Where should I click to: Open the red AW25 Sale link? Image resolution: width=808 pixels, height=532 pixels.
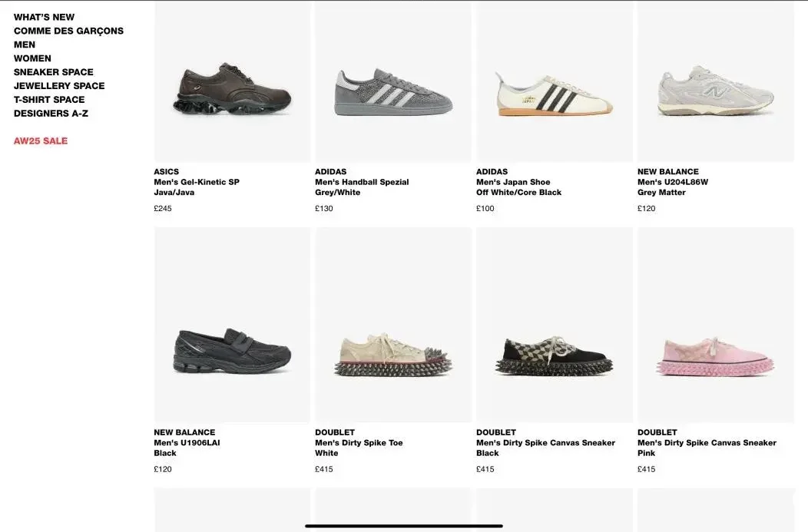pos(41,141)
